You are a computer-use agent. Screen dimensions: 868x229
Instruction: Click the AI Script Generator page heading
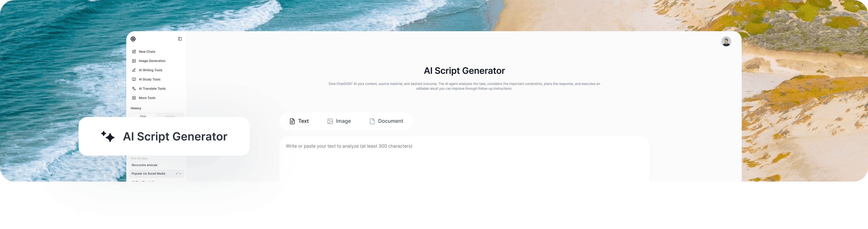[x=464, y=71]
